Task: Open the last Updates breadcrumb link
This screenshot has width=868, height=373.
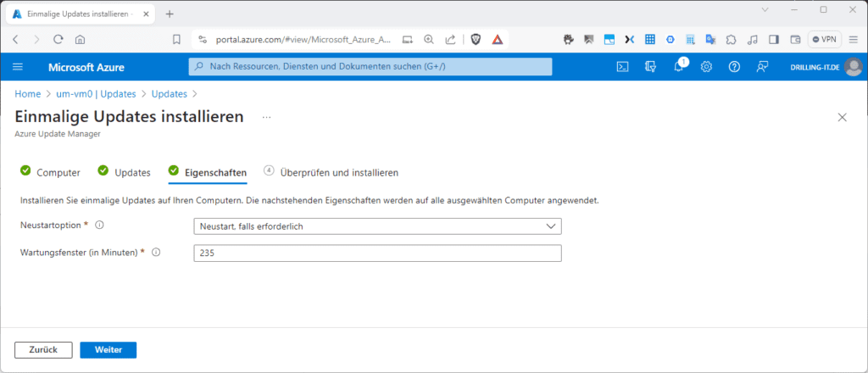Action: tap(170, 94)
